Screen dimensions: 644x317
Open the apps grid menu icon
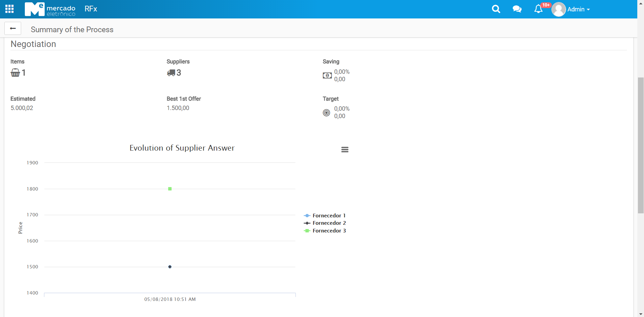click(9, 9)
